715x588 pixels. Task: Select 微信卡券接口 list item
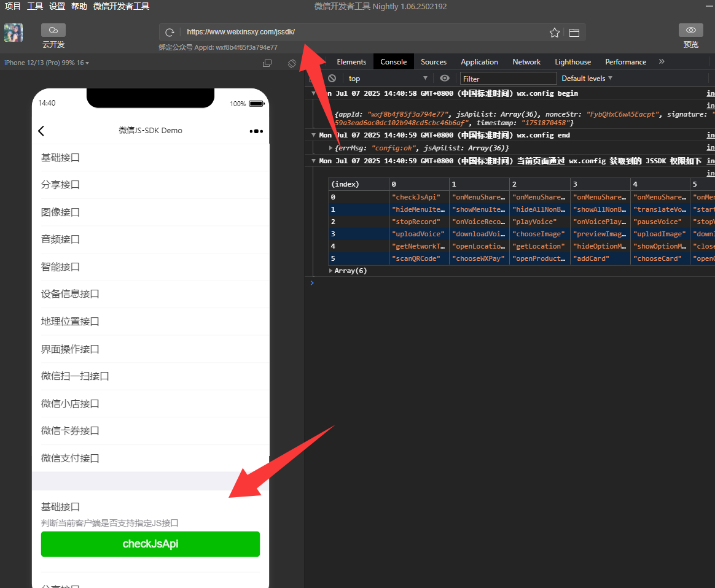[x=150, y=431]
